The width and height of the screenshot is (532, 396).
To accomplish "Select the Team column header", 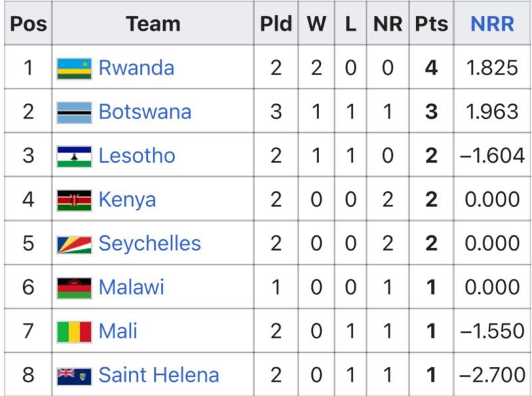I will 153,24.
